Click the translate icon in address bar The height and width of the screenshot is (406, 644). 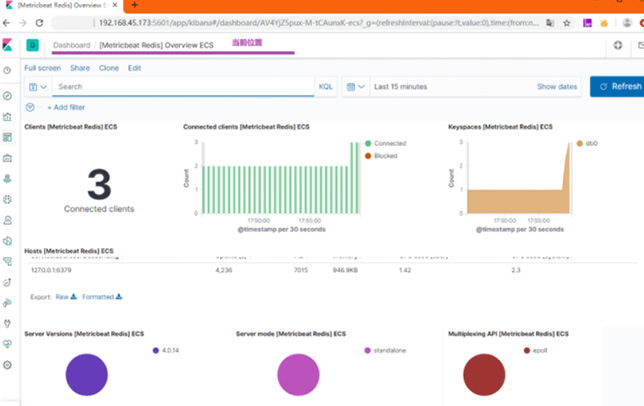point(550,23)
